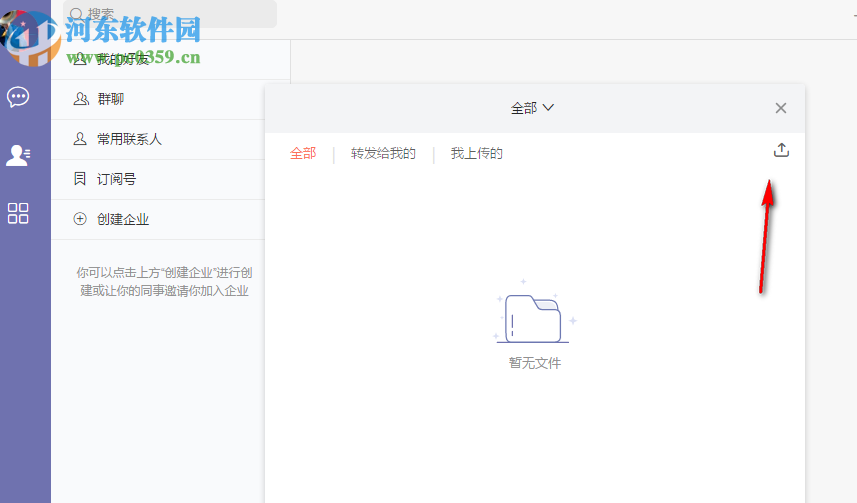Screen dimensions: 857x503
Task: Expand the 全部 dropdown in panel header
Action: (x=532, y=108)
